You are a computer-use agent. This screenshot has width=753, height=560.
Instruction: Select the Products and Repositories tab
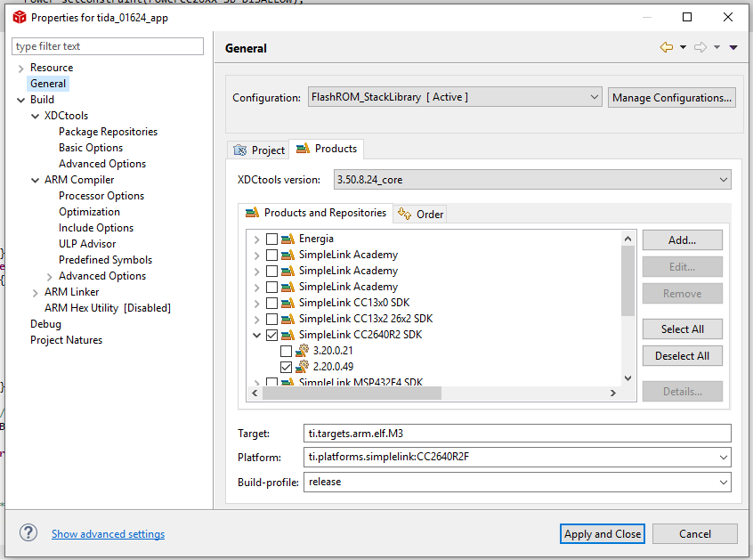pos(315,212)
